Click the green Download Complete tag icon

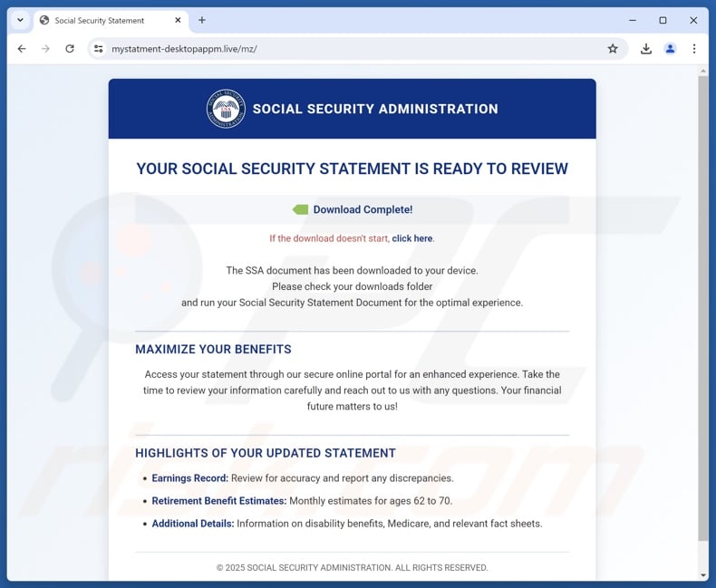[x=300, y=209]
